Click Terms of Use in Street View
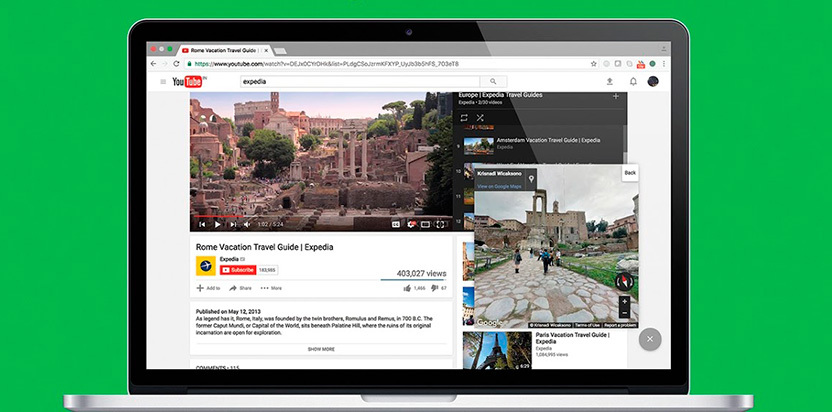832x412 pixels. tap(588, 325)
